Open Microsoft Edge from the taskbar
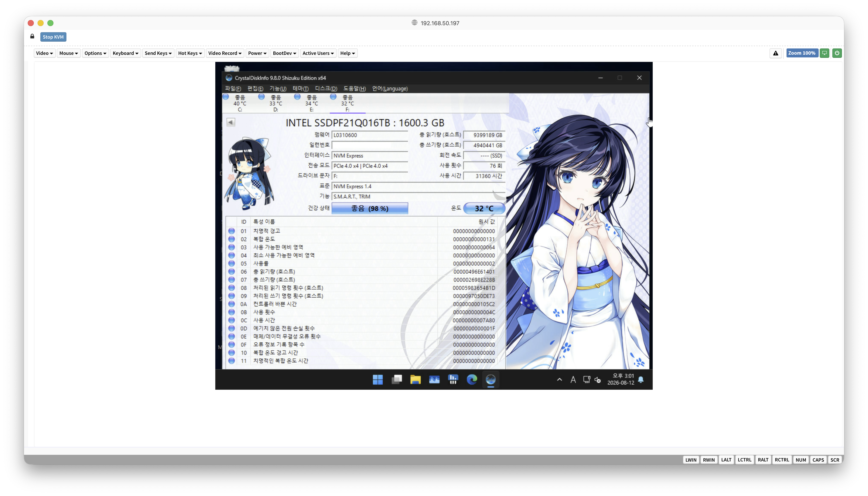The image size is (868, 496). pyautogui.click(x=472, y=379)
